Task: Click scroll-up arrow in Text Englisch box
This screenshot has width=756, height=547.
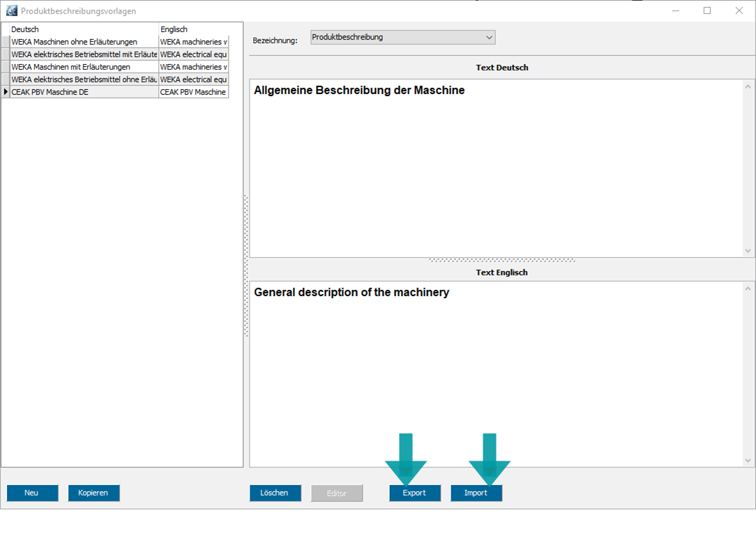Action: pyautogui.click(x=748, y=288)
